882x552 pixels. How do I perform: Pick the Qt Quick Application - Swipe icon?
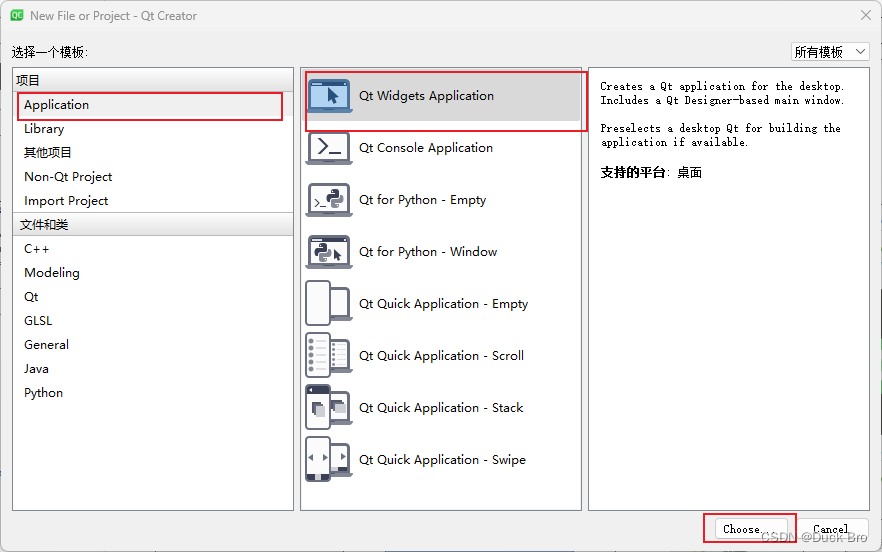pyautogui.click(x=329, y=460)
